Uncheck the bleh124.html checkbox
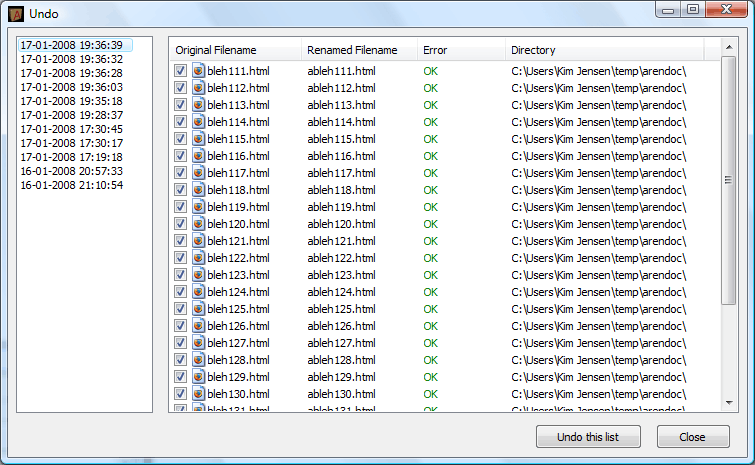755x465 pixels. [181, 292]
